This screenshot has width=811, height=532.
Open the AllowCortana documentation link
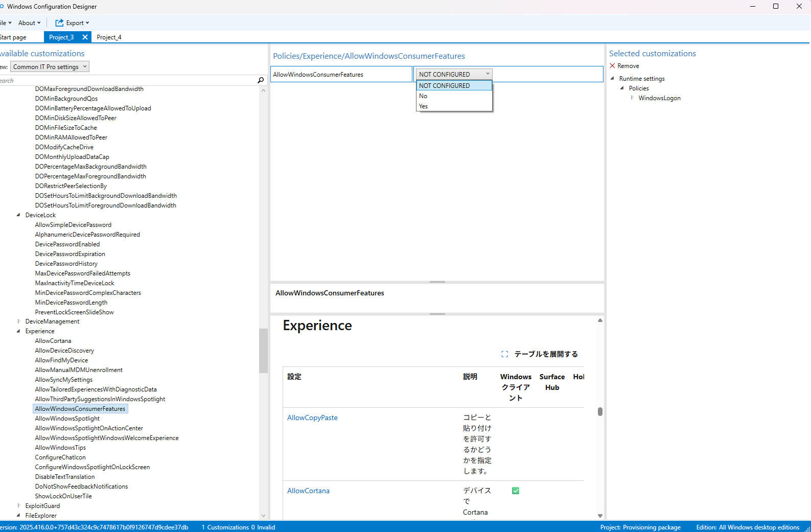(x=308, y=491)
